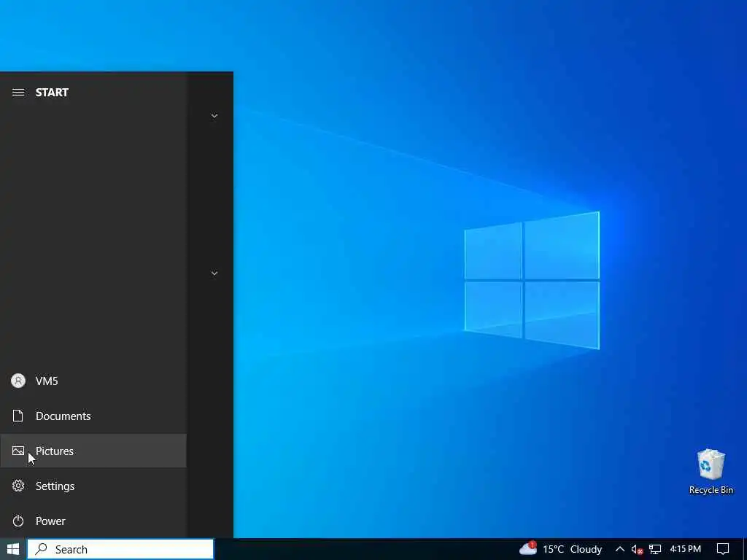Image resolution: width=747 pixels, height=560 pixels.
Task: Open the clock showing 4:15 PM
Action: point(685,549)
